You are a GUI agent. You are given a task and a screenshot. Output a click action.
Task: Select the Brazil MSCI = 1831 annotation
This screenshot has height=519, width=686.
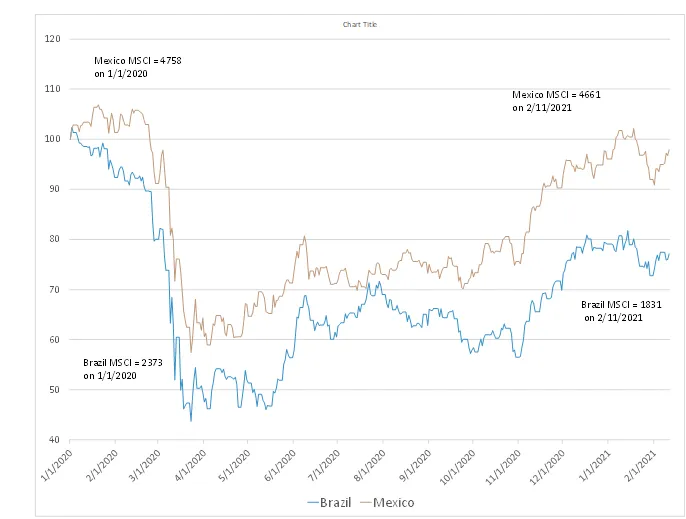click(x=621, y=311)
